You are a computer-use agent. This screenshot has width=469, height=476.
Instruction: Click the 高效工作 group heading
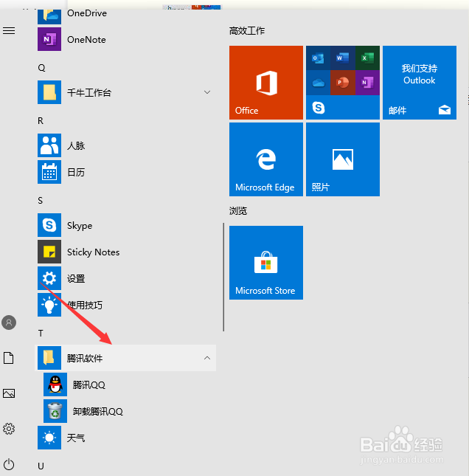[247, 31]
